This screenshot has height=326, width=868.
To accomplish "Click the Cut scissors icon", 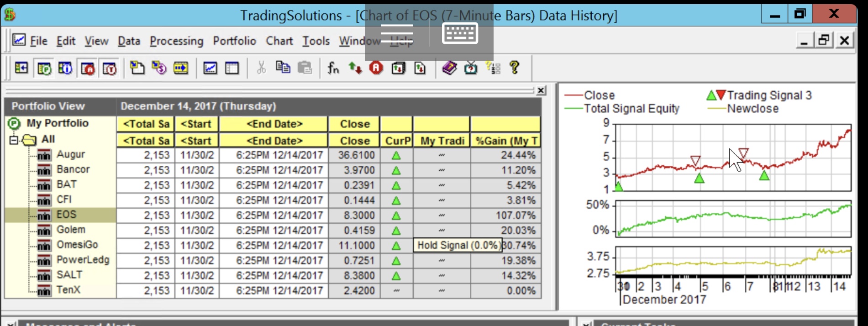I will [261, 68].
